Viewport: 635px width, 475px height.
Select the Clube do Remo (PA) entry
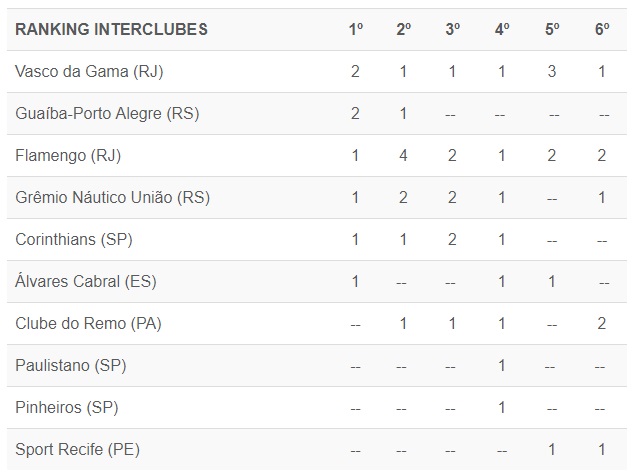point(88,323)
